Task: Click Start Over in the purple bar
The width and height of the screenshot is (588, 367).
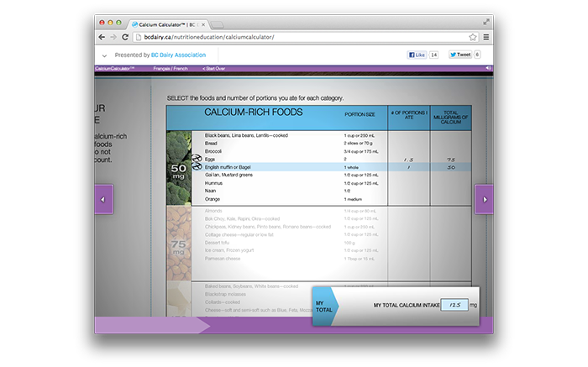Action: [213, 69]
